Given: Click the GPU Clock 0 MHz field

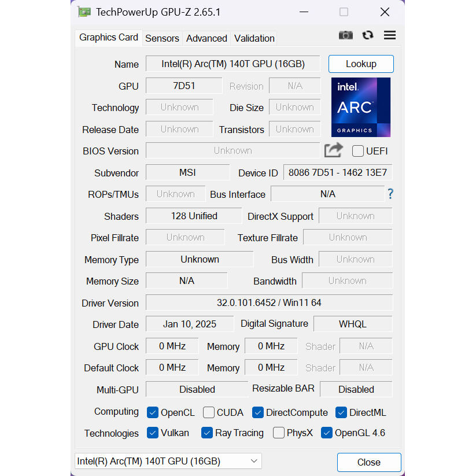Looking at the screenshot, I should (x=172, y=346).
